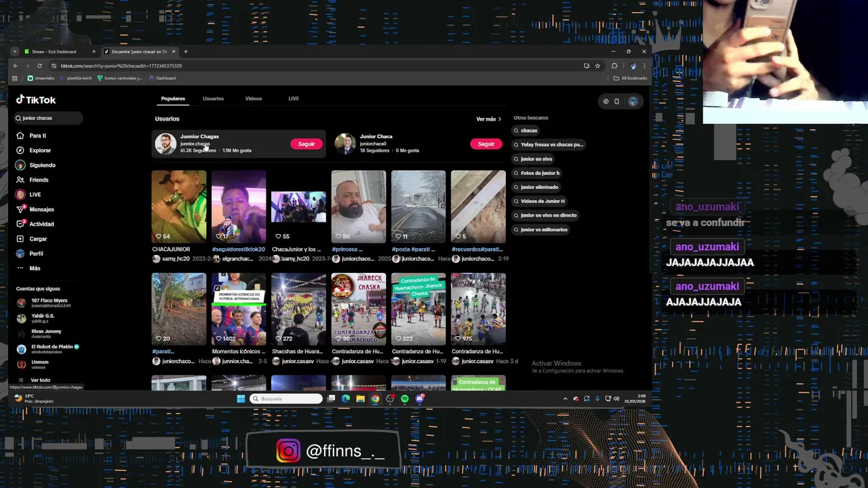
Task: Show hidden system tray icons
Action: [x=565, y=399]
